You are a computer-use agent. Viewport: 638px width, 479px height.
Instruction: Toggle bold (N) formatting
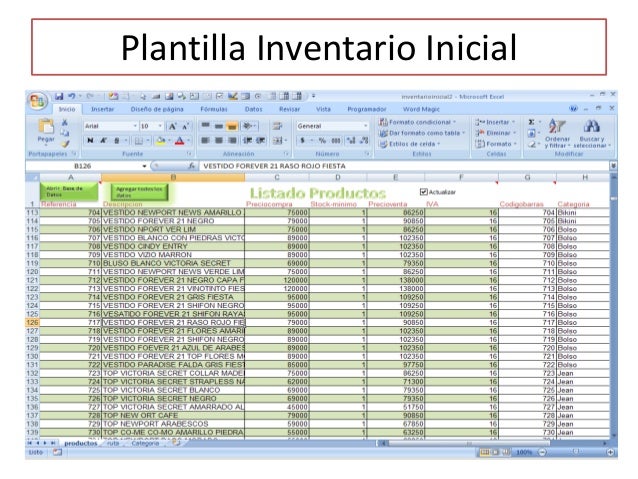[90, 141]
